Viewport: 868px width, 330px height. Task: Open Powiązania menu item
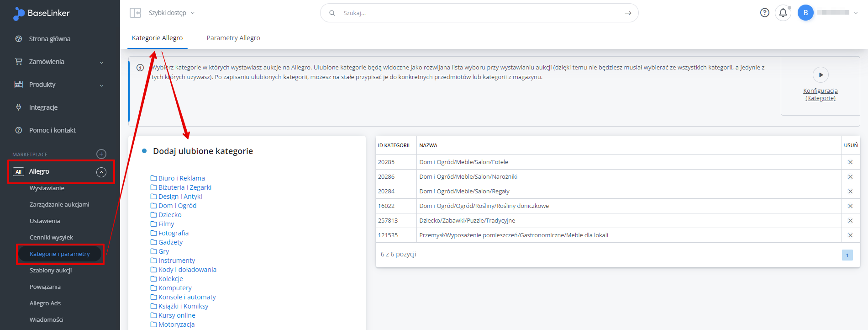(x=45, y=287)
